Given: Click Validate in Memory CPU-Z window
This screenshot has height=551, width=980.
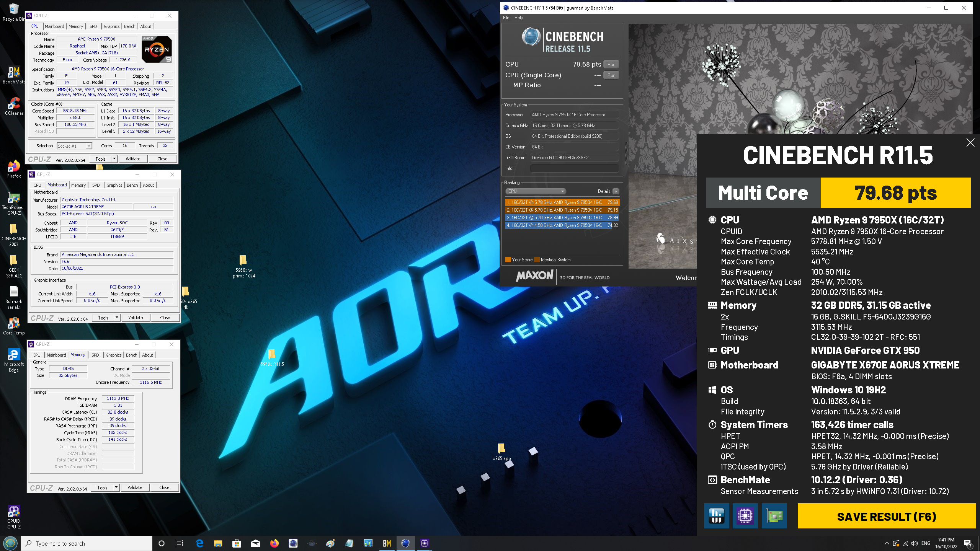Looking at the screenshot, I should tap(135, 487).
